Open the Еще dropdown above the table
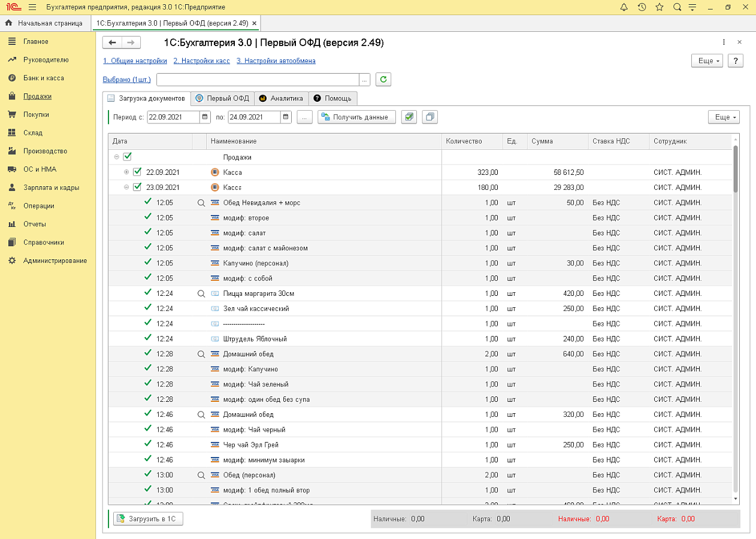 coord(724,117)
